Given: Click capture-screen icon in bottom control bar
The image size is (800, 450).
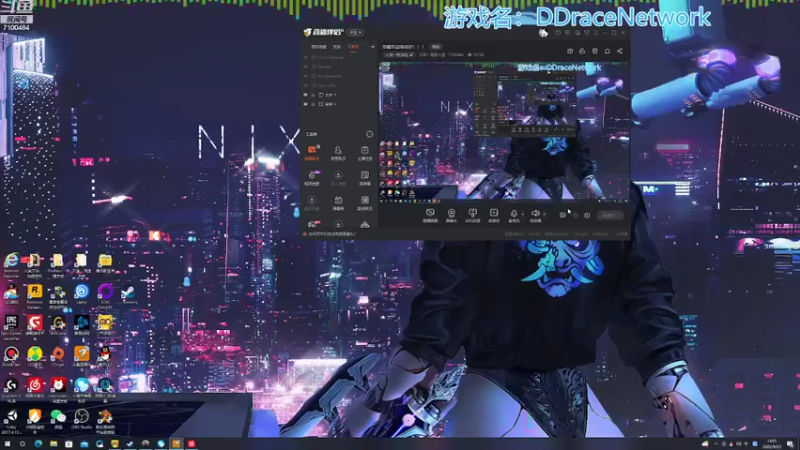Looking at the screenshot, I should point(430,215).
